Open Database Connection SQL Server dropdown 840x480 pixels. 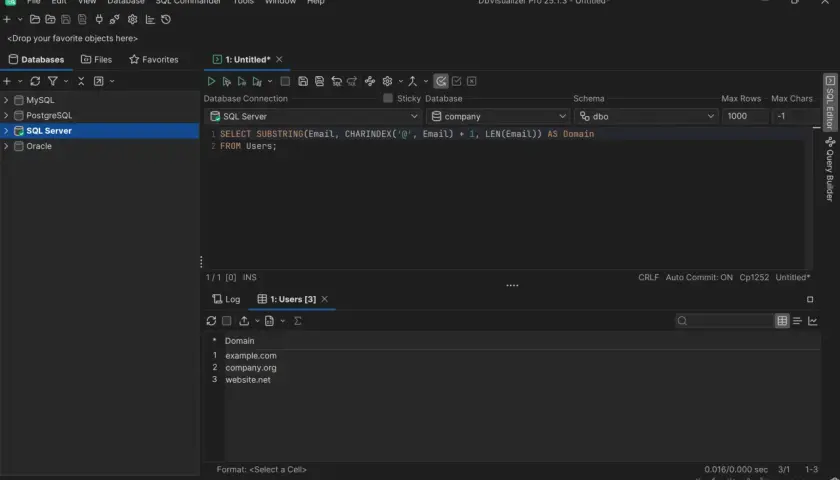coord(313,116)
